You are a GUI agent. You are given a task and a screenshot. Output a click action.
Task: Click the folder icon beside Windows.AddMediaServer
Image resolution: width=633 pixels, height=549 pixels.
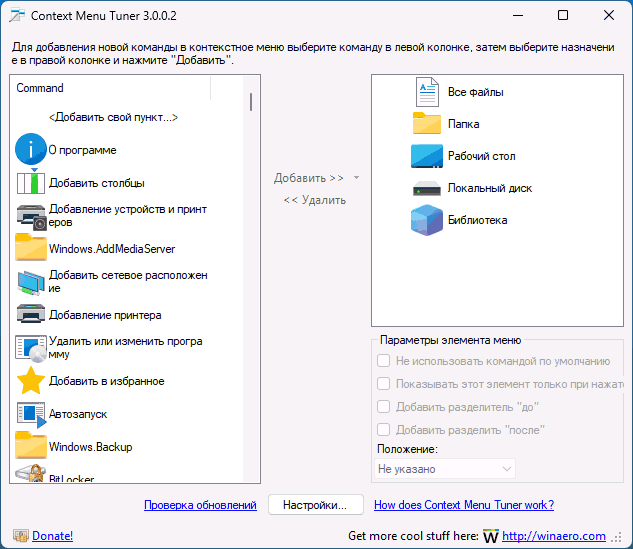[x=31, y=247]
